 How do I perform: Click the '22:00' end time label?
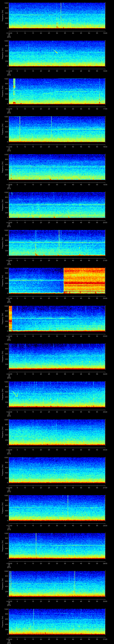click(x=105, y=298)
